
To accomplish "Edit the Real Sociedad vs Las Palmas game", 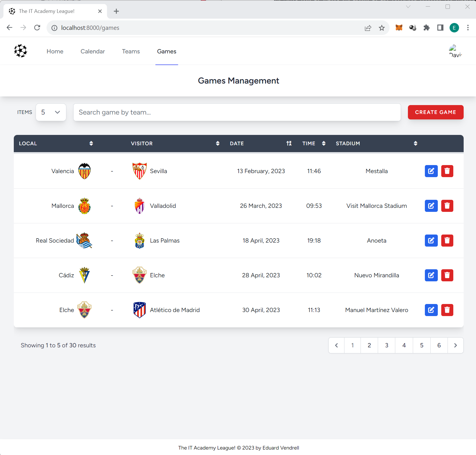I will (431, 241).
